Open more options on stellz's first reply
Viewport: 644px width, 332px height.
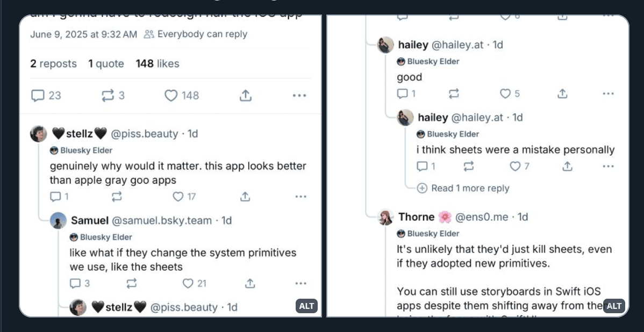click(300, 197)
